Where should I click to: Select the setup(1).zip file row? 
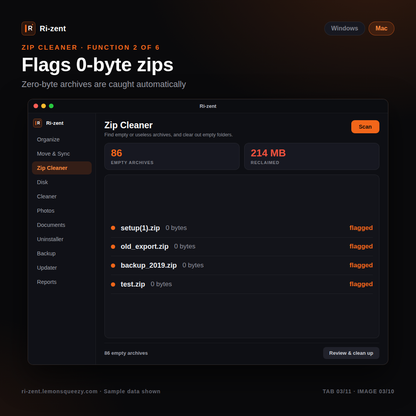click(242, 228)
